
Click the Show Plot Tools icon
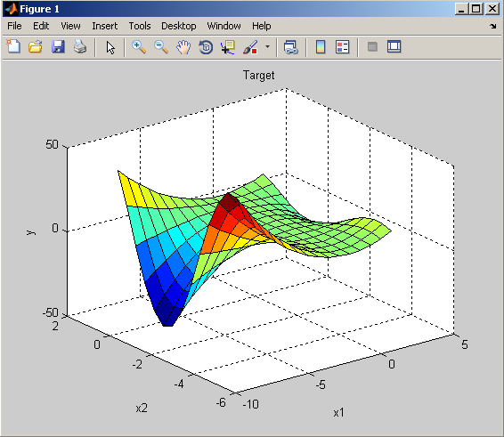394,46
